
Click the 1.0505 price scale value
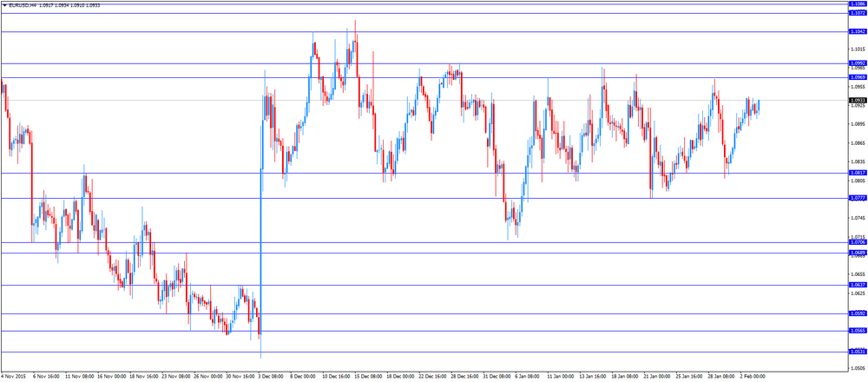click(x=857, y=368)
